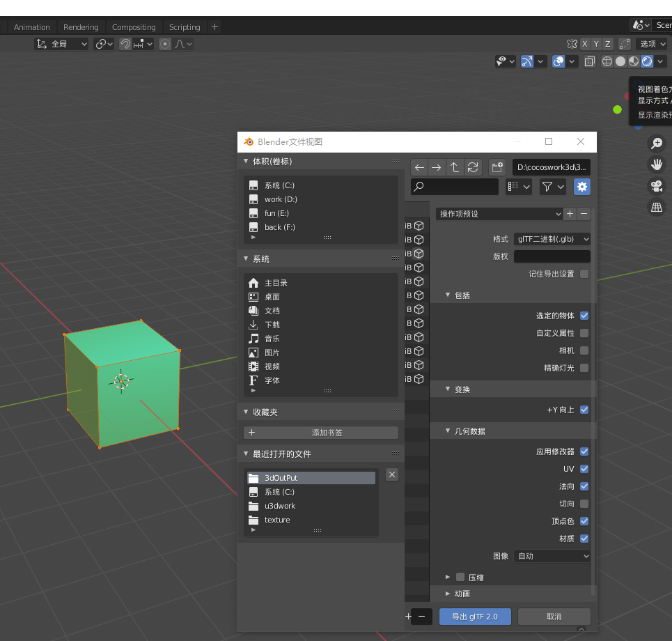Click the file search field
This screenshot has height=641, width=672.
coord(454,187)
